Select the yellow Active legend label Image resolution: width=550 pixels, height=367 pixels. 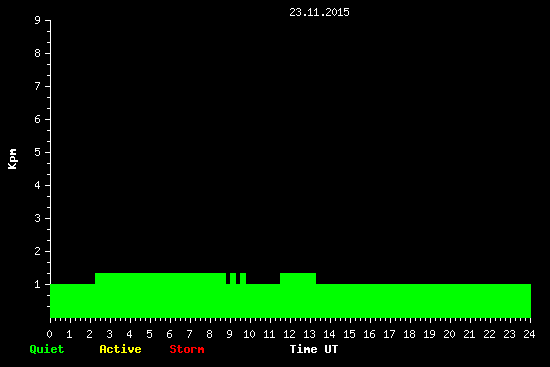tap(120, 349)
